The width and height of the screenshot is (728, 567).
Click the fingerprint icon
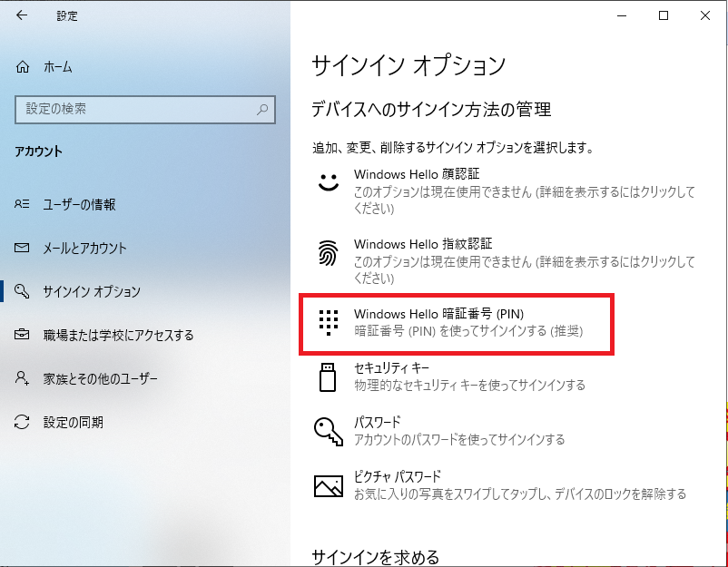pyautogui.click(x=329, y=253)
